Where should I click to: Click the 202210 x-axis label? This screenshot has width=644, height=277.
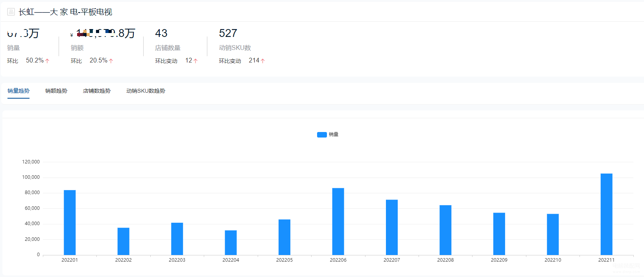pyautogui.click(x=553, y=260)
